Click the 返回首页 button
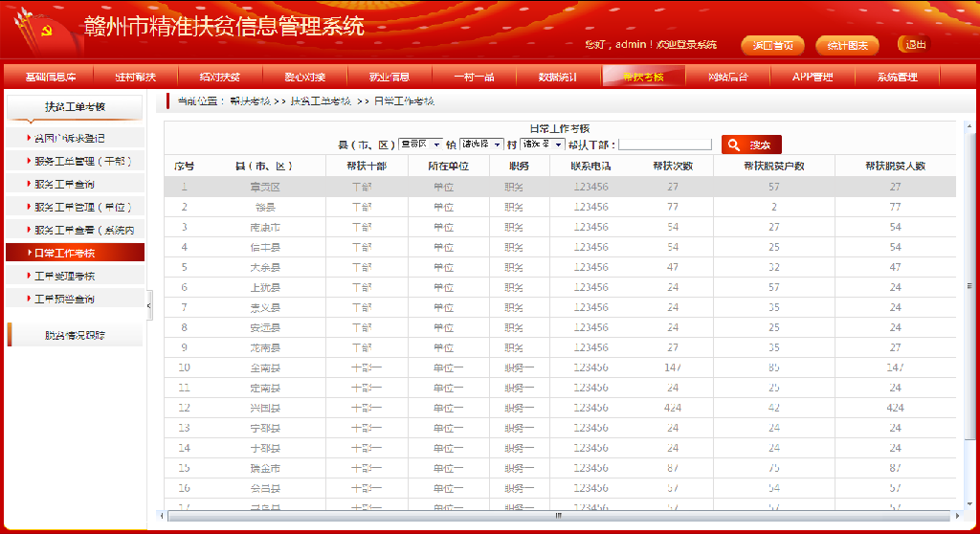The width and height of the screenshot is (980, 534). pyautogui.click(x=772, y=45)
